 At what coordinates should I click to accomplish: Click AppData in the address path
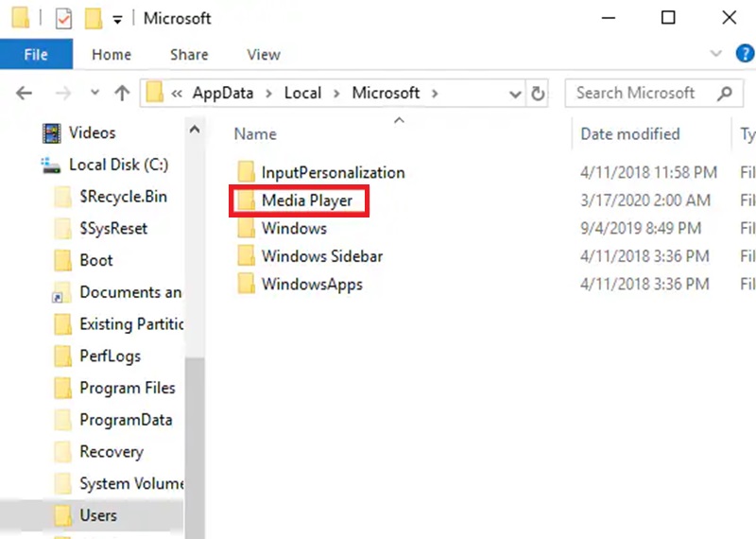point(223,93)
